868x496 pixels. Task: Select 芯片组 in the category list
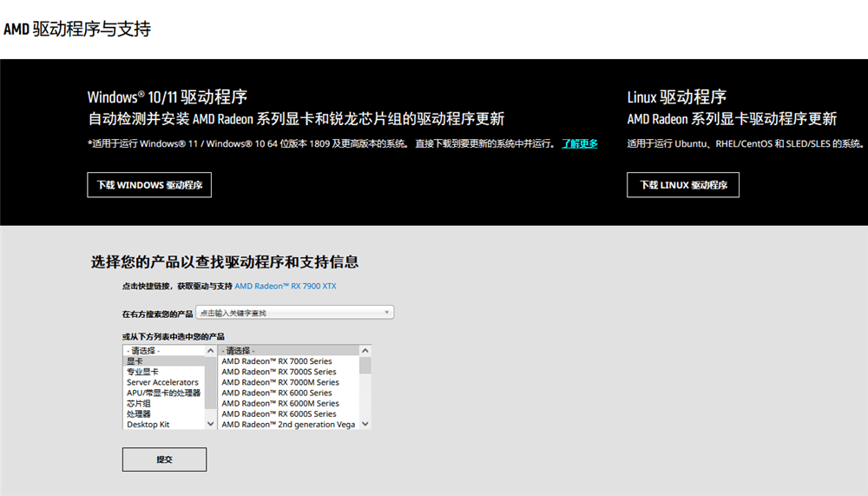pyautogui.click(x=139, y=403)
